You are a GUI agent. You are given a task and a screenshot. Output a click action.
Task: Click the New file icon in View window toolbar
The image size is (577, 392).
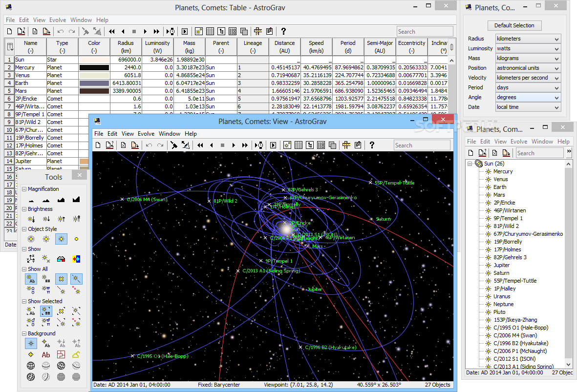98,145
